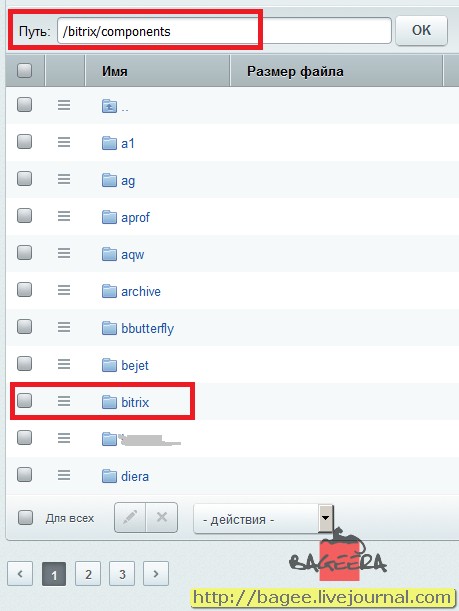The image size is (459, 611).
Task: Open the aqw folder link
Action: coord(132,254)
